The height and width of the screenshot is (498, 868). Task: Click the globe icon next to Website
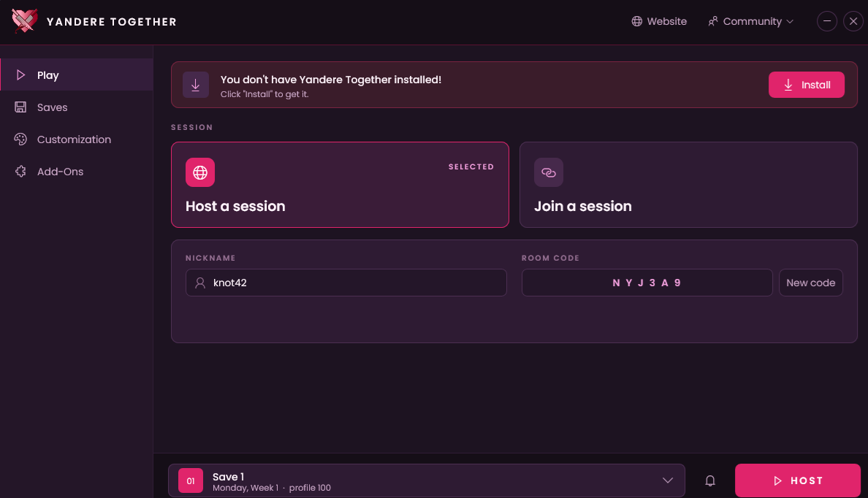click(637, 21)
